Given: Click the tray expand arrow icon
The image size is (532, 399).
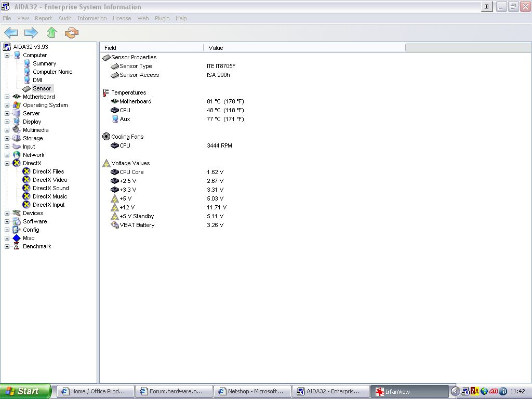Looking at the screenshot, I should 455,391.
